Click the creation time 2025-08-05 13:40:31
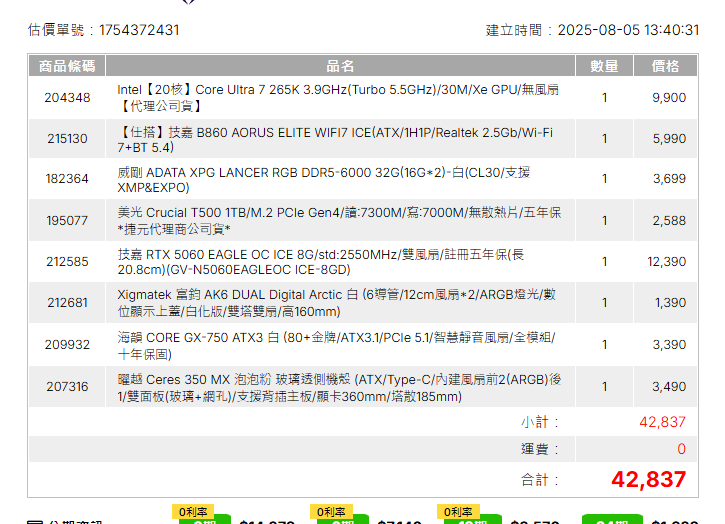This screenshot has height=524, width=725. click(x=628, y=30)
